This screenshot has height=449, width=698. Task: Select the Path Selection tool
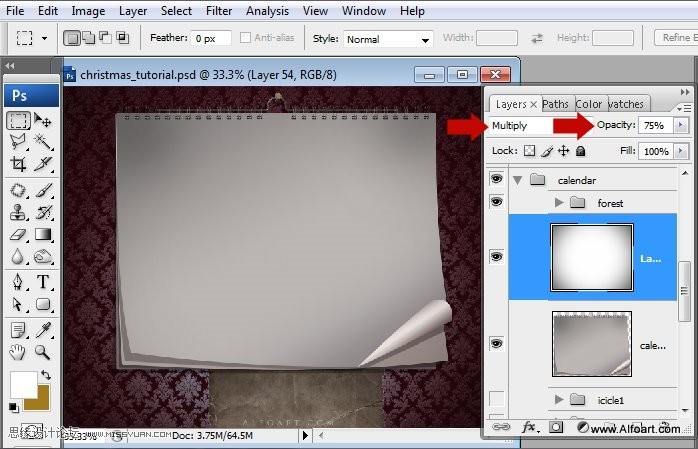click(18, 304)
